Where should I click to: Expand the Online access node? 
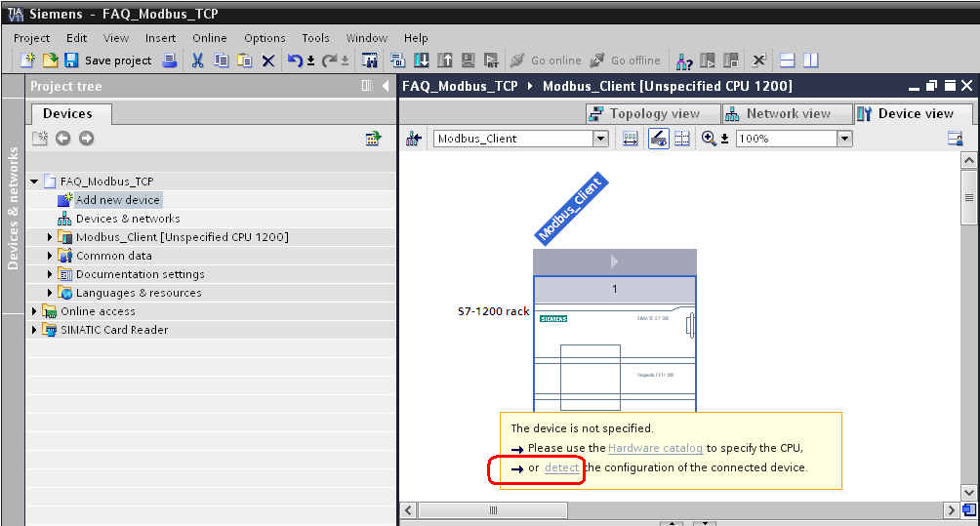(x=34, y=311)
